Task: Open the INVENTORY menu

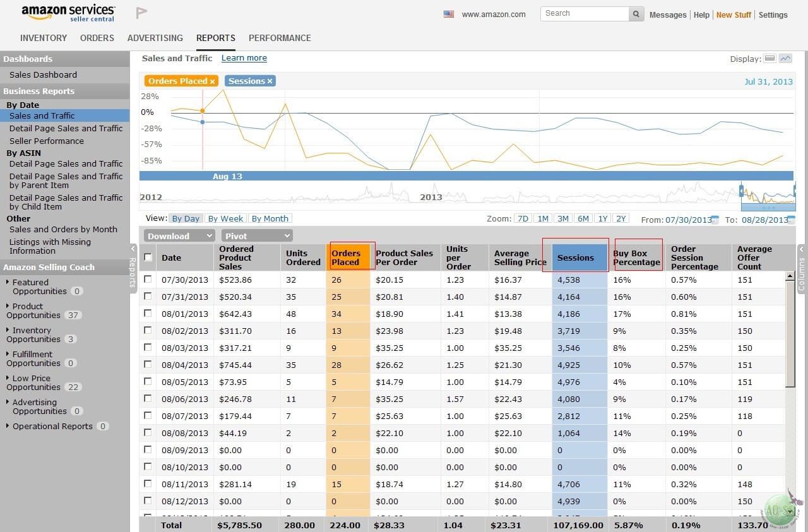Action: coord(44,38)
